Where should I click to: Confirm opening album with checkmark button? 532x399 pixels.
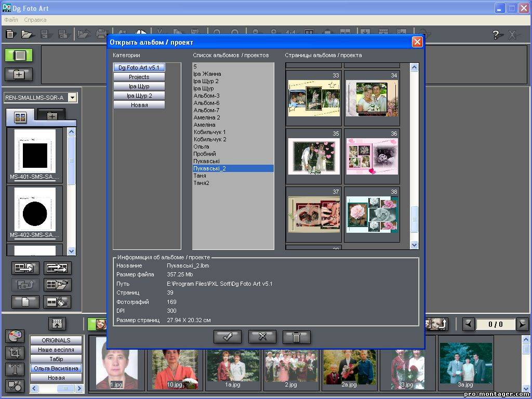tap(228, 337)
